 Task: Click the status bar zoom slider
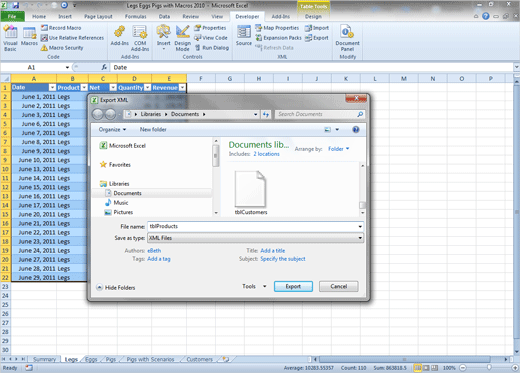[x=489, y=368]
